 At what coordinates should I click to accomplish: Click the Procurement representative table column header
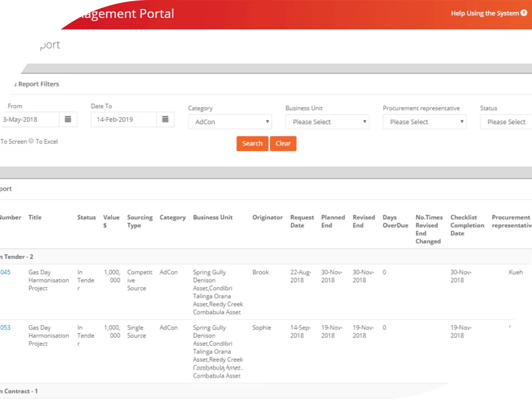pyautogui.click(x=512, y=221)
